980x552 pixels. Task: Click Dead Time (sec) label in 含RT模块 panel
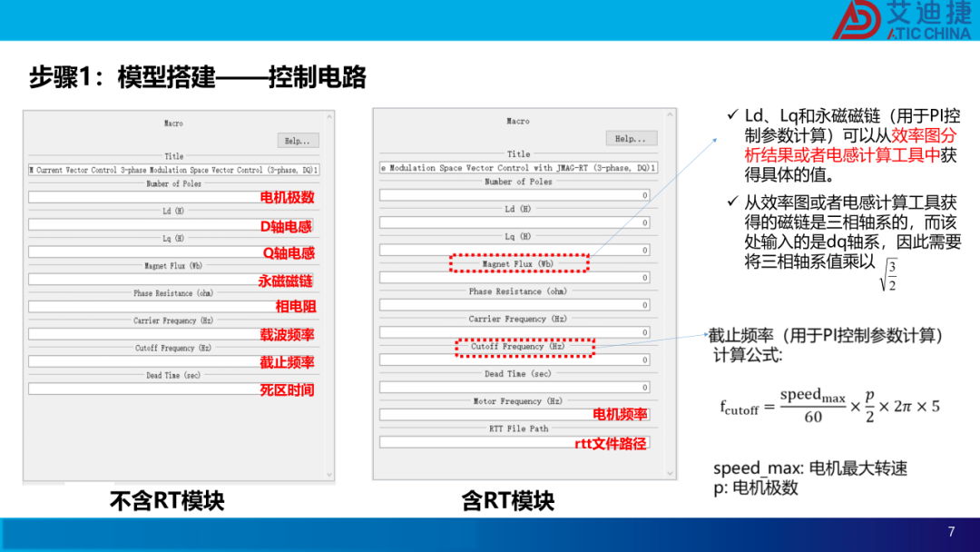coord(518,374)
